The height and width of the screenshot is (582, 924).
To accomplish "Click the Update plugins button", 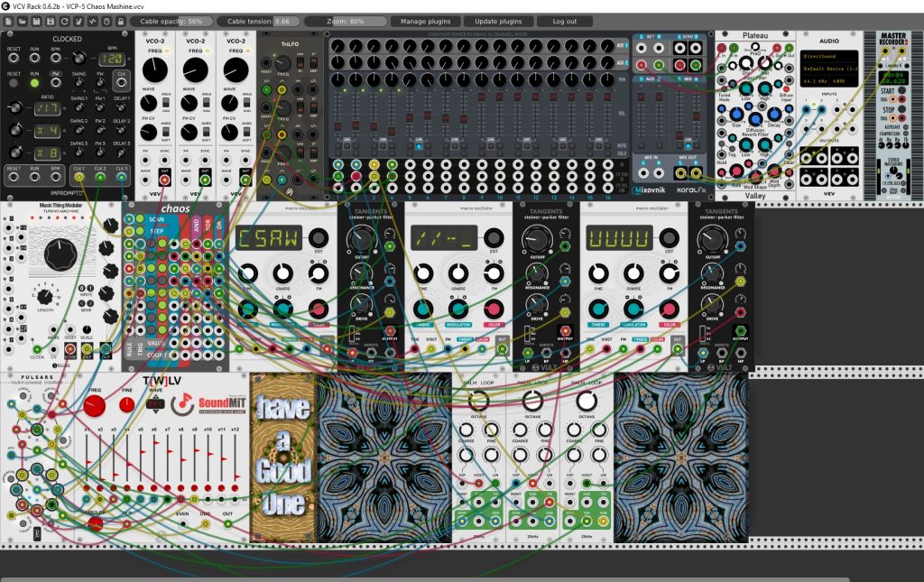I will (498, 22).
